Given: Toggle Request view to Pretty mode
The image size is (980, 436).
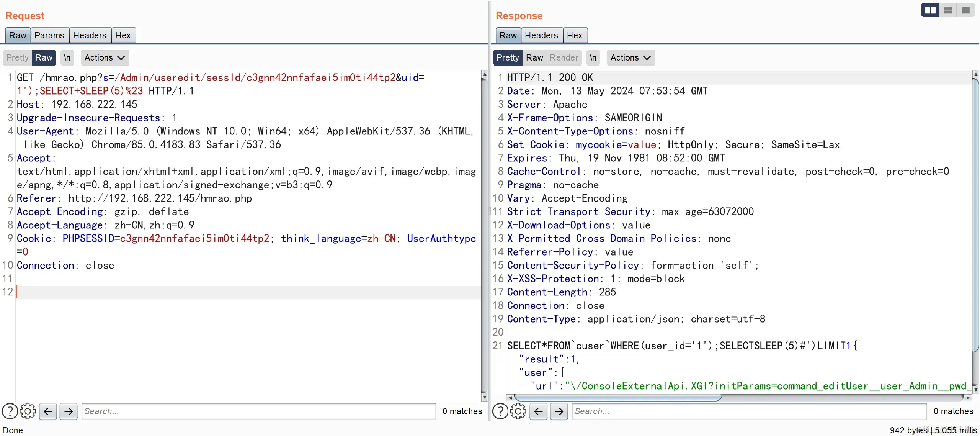Looking at the screenshot, I should coord(17,57).
